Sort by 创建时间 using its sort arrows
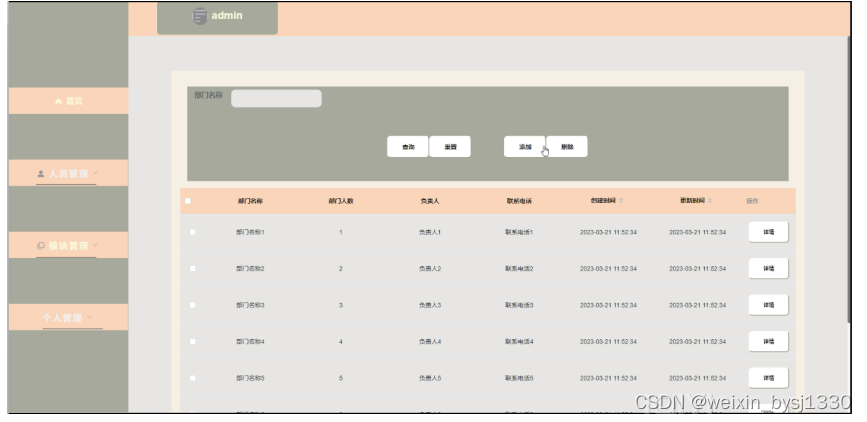867x422 pixels. [621, 201]
